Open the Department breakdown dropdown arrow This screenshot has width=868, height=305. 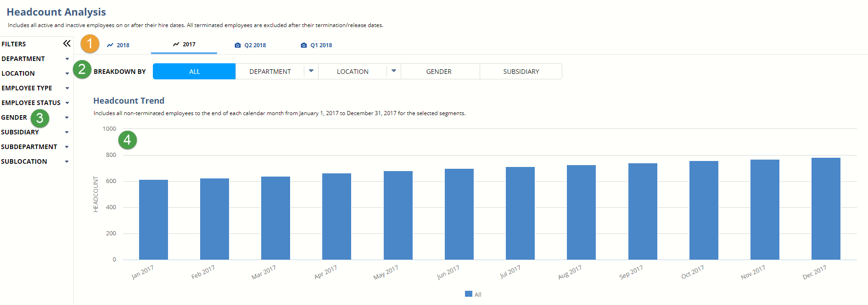pos(311,71)
